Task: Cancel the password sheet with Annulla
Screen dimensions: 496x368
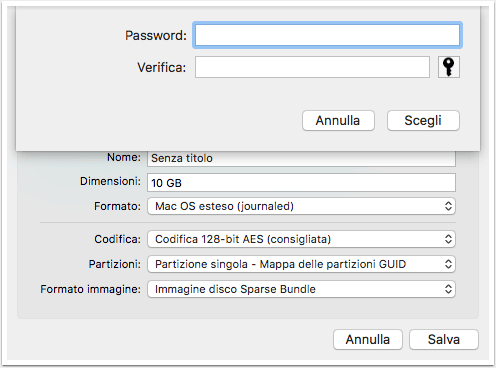Action: point(338,120)
